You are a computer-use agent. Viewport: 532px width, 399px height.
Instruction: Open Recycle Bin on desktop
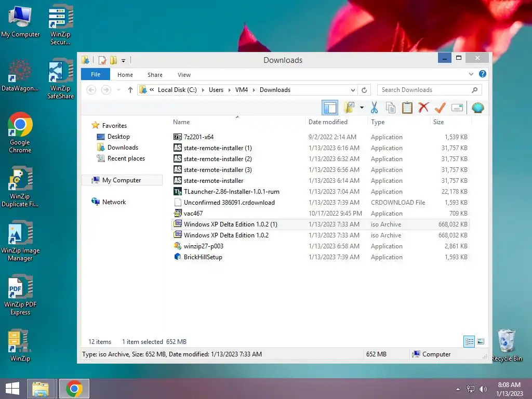pyautogui.click(x=507, y=345)
